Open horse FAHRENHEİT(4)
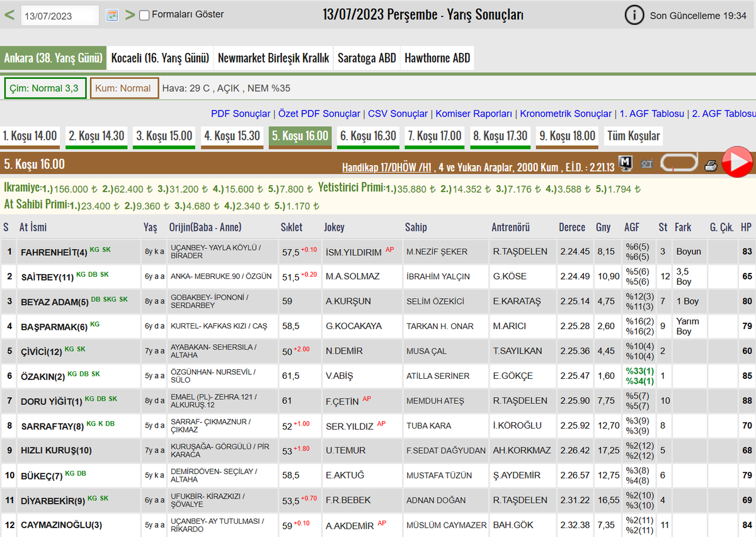Image resolution: width=756 pixels, height=537 pixels. click(54, 252)
